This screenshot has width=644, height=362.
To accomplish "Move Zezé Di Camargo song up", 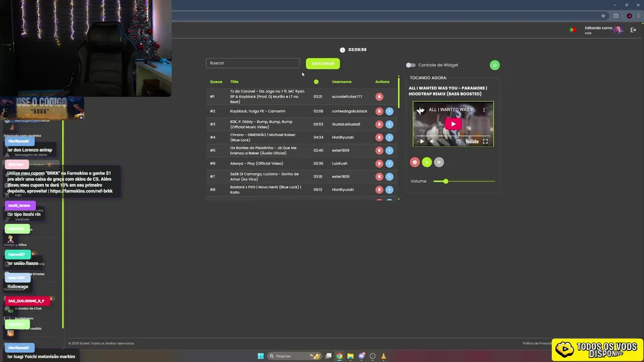I will point(389,176).
